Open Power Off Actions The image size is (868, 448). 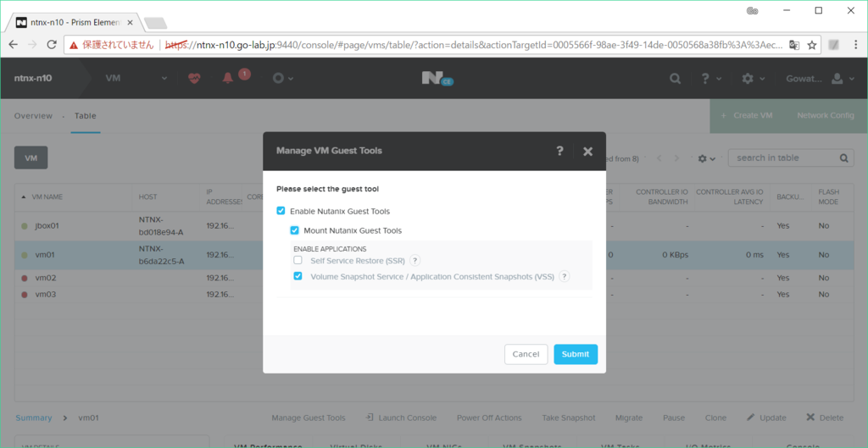click(x=489, y=418)
